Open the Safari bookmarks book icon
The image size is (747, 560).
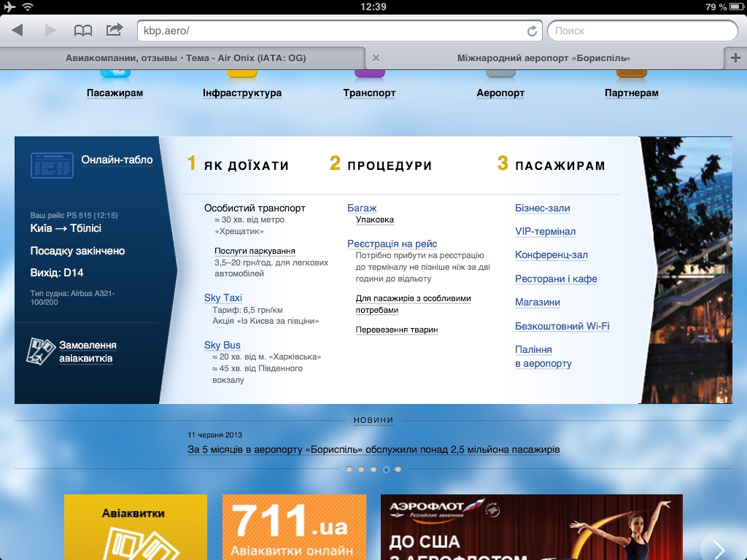83,31
